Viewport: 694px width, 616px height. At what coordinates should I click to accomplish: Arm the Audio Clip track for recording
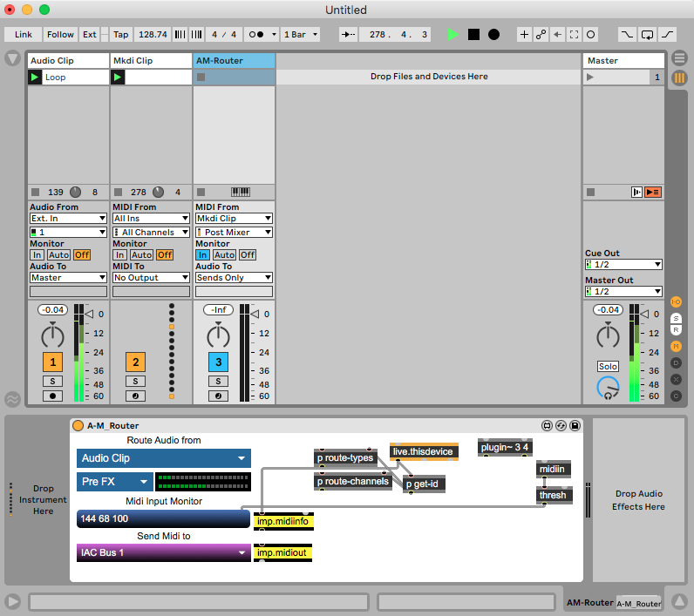point(53,396)
